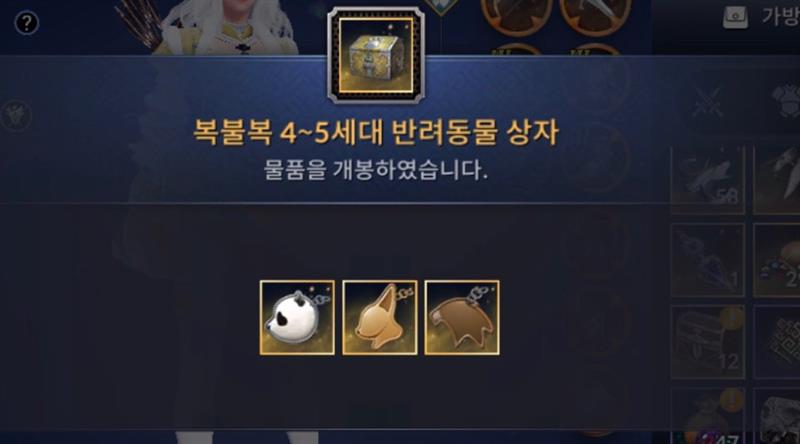Select the treasure chest item with count 12
Image resolution: width=800 pixels, height=444 pixels.
pyautogui.click(x=708, y=341)
